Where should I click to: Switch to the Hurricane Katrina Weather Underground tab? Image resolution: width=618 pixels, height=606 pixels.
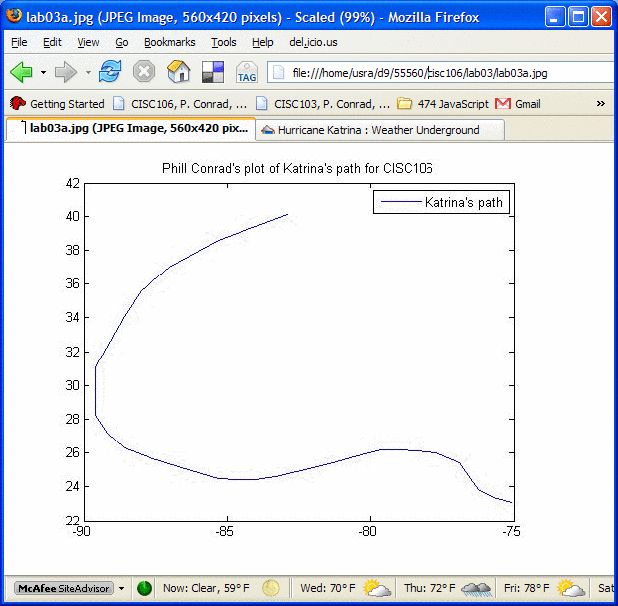click(380, 130)
